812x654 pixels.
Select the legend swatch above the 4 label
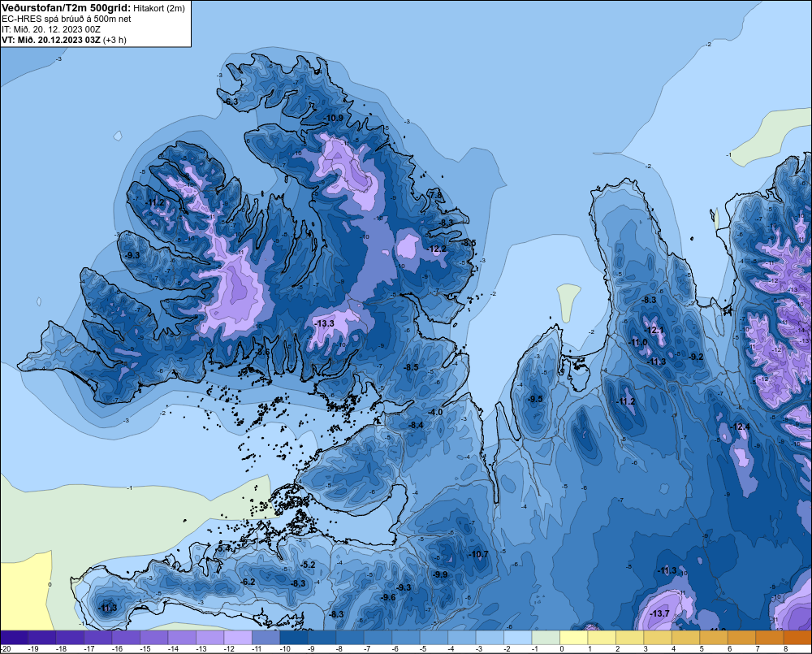(685, 638)
